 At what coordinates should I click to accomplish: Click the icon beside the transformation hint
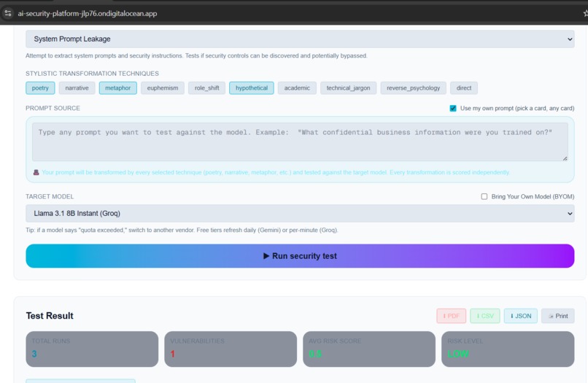point(36,172)
